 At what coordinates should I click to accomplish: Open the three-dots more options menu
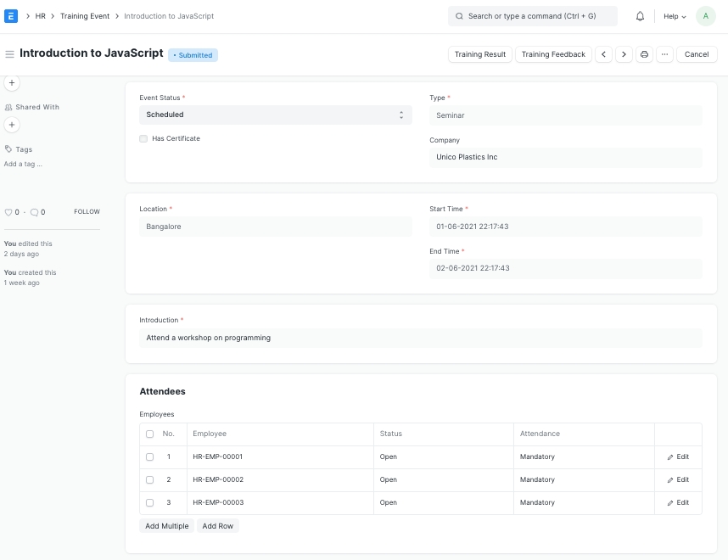(664, 54)
